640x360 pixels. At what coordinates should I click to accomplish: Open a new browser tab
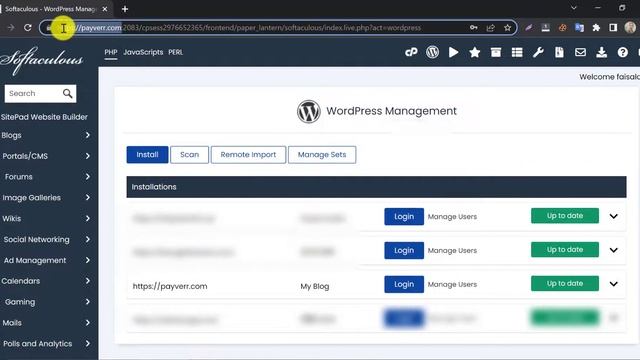(125, 9)
